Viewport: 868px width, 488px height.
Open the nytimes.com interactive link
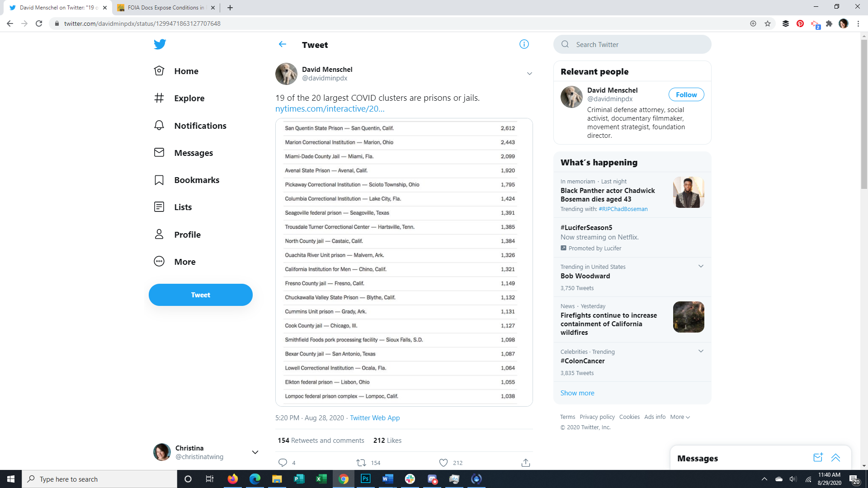[330, 108]
